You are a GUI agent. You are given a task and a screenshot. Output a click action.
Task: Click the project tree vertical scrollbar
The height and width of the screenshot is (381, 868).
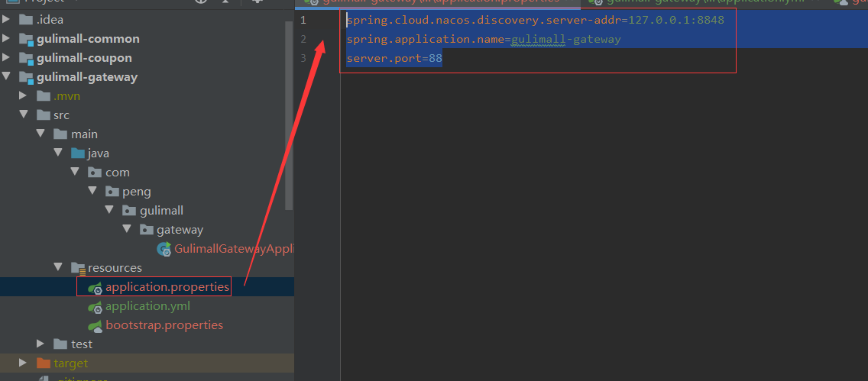click(288, 115)
